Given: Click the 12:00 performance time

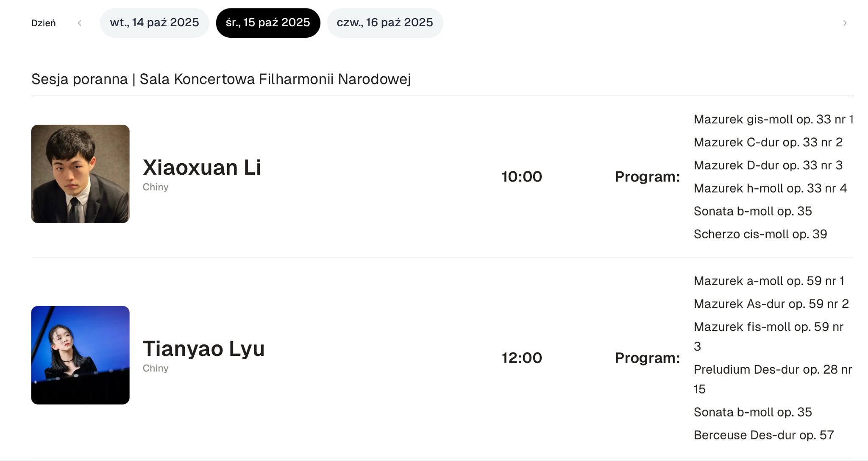Looking at the screenshot, I should click(x=521, y=358).
